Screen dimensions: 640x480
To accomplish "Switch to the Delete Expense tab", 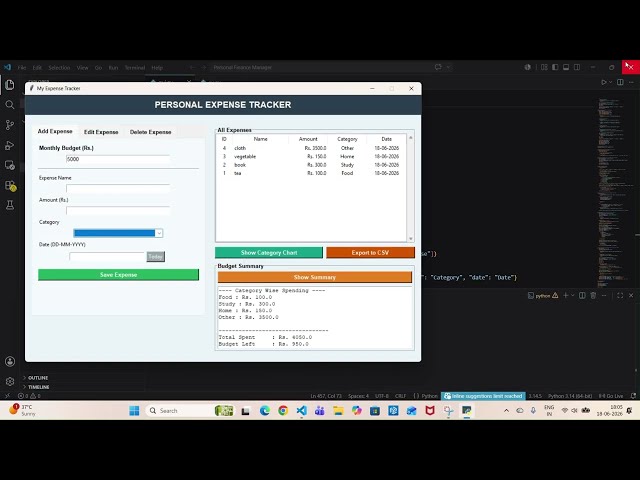I will 151,132.
